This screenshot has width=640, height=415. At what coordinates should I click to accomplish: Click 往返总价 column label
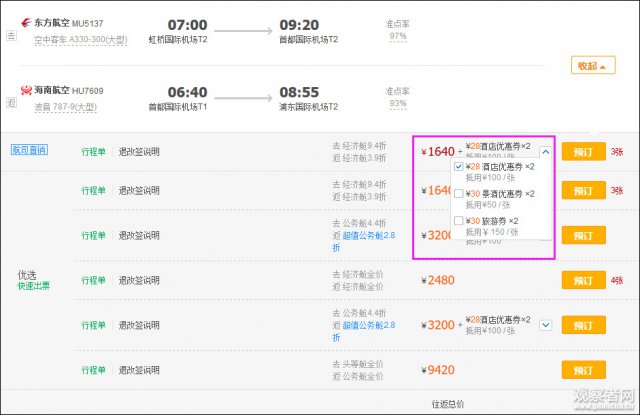pyautogui.click(x=448, y=404)
